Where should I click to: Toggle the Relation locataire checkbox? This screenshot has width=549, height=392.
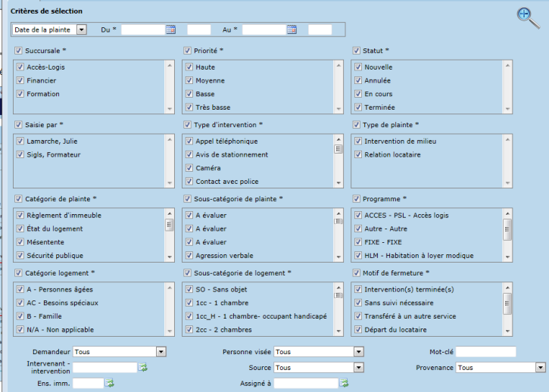359,154
